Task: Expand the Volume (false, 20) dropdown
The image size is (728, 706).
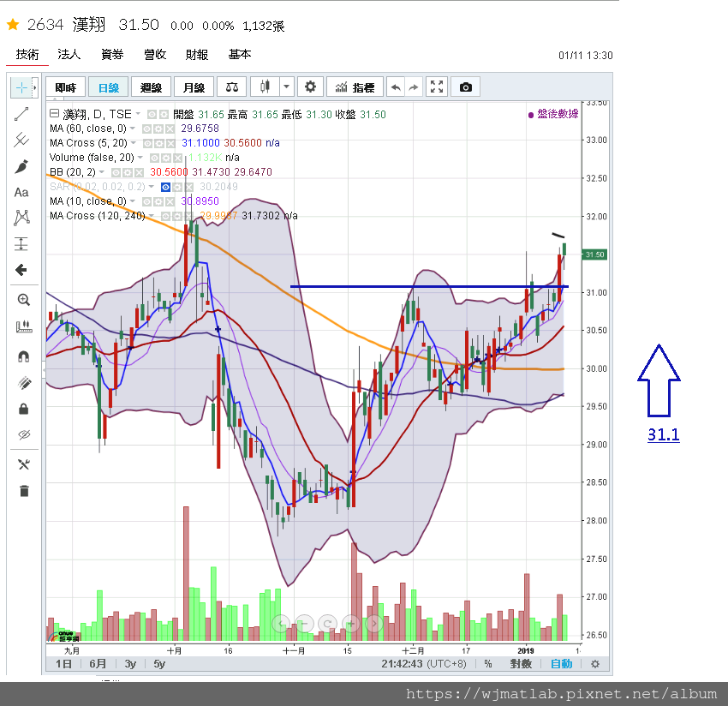Action: [140, 158]
